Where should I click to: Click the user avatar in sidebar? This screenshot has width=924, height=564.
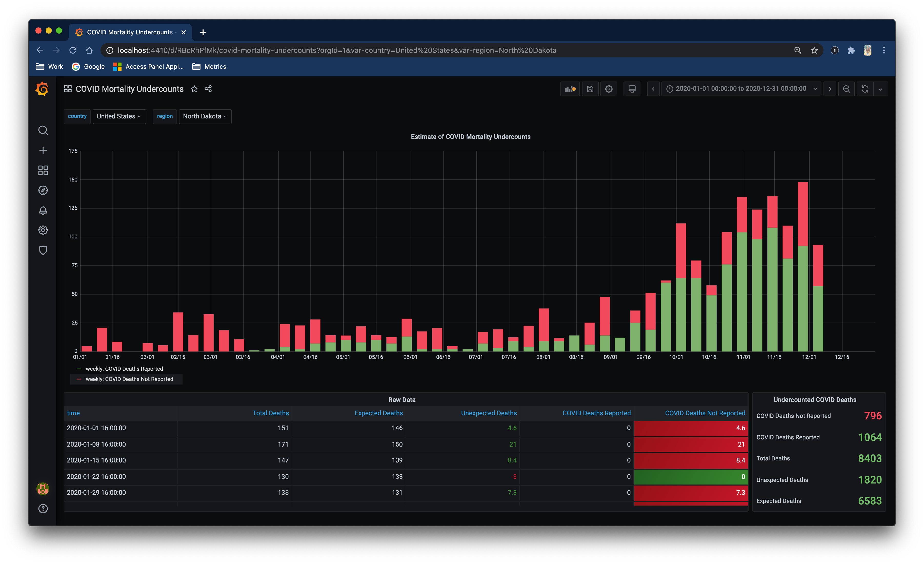click(x=43, y=489)
